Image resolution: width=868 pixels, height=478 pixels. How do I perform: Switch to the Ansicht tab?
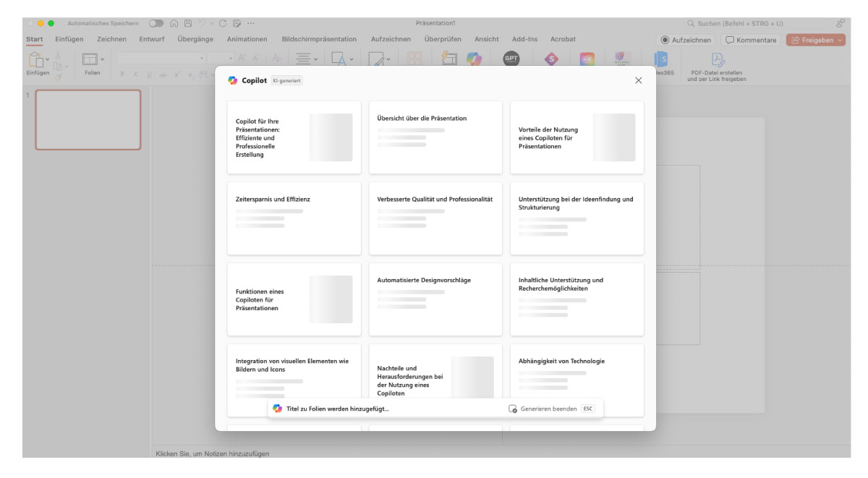coord(487,39)
